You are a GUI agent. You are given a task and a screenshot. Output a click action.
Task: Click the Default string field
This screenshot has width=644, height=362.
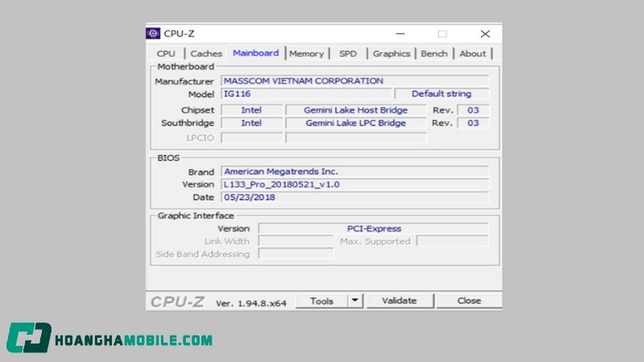coord(442,94)
